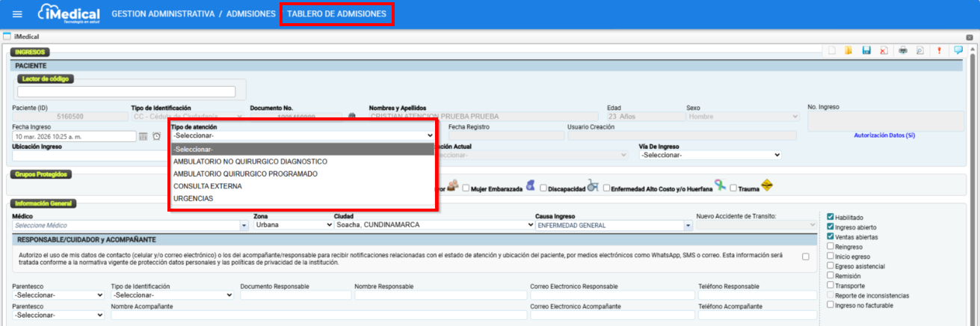Tick the Reingreso checkbox
Screen dimensions: 980x326
coord(830,246)
